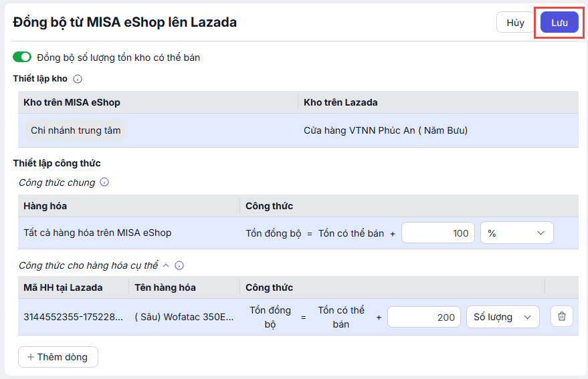Select the Chi nhánh trung tâm warehouse chip

click(x=76, y=130)
